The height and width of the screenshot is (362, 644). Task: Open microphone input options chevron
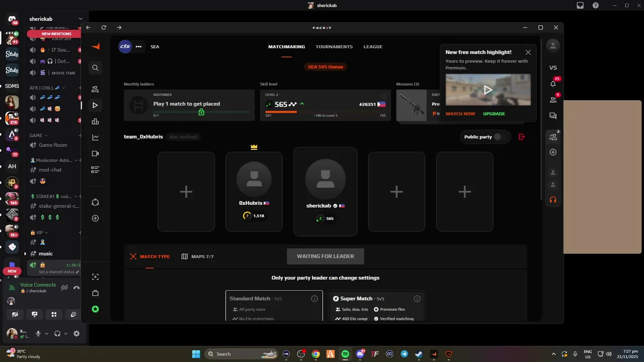[x=47, y=333]
